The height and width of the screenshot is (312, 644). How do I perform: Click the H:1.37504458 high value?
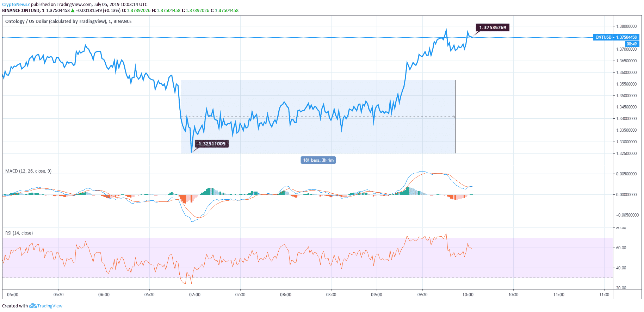tap(166, 11)
